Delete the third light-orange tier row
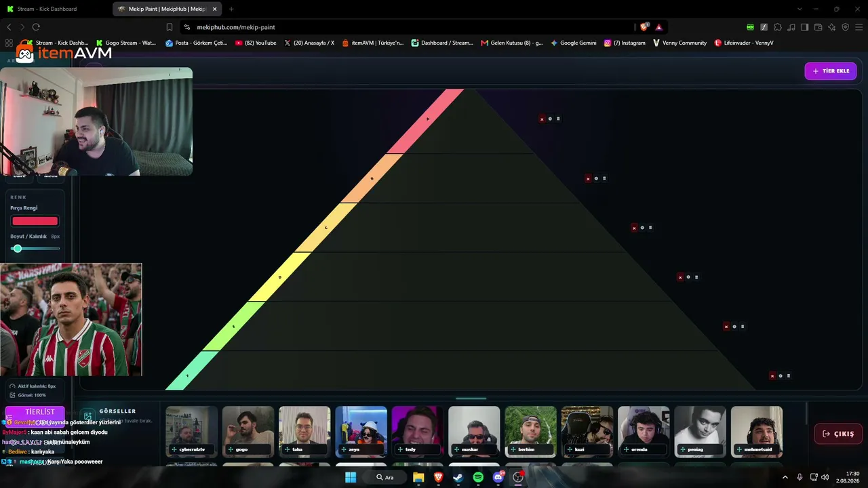Image resolution: width=868 pixels, height=488 pixels. [x=634, y=228]
